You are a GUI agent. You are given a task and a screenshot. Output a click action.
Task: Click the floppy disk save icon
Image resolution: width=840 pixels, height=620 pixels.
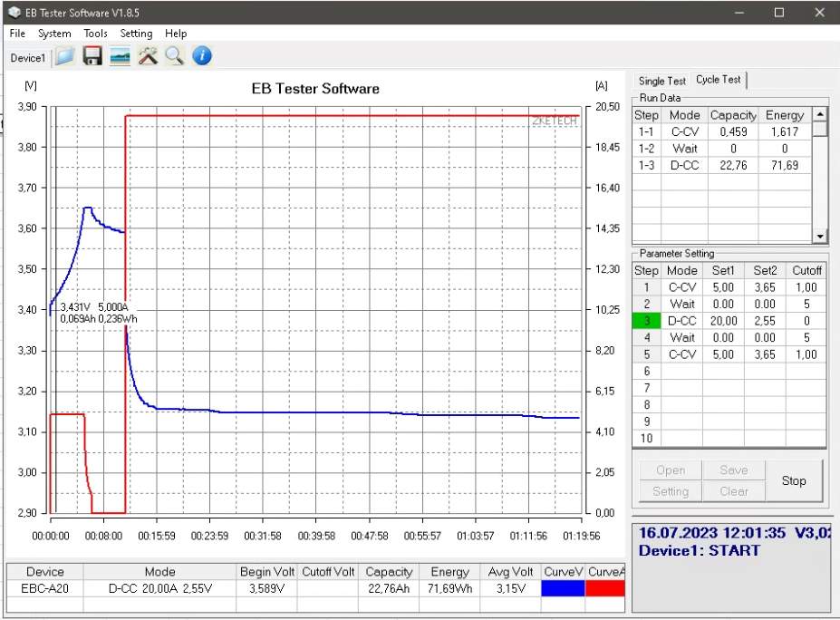click(x=92, y=57)
